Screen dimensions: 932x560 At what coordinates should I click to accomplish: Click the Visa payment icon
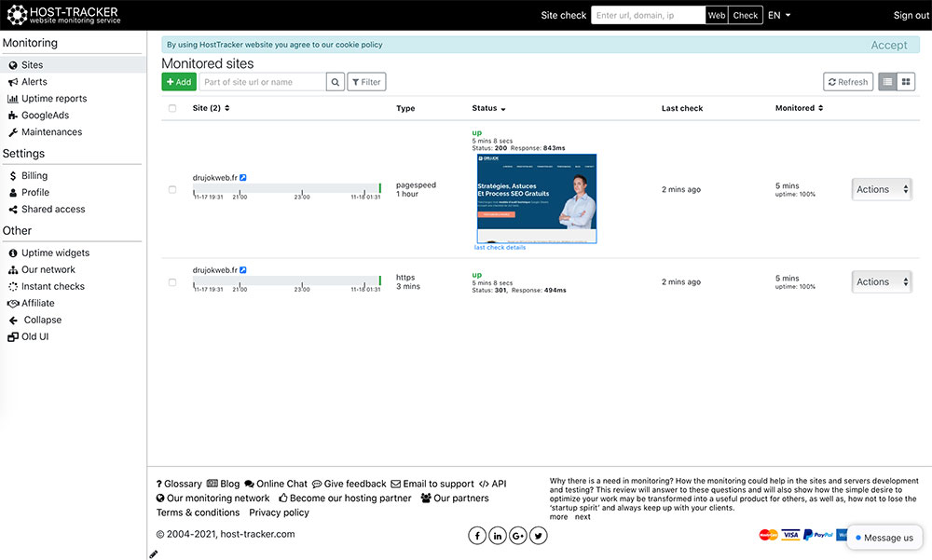coord(790,535)
